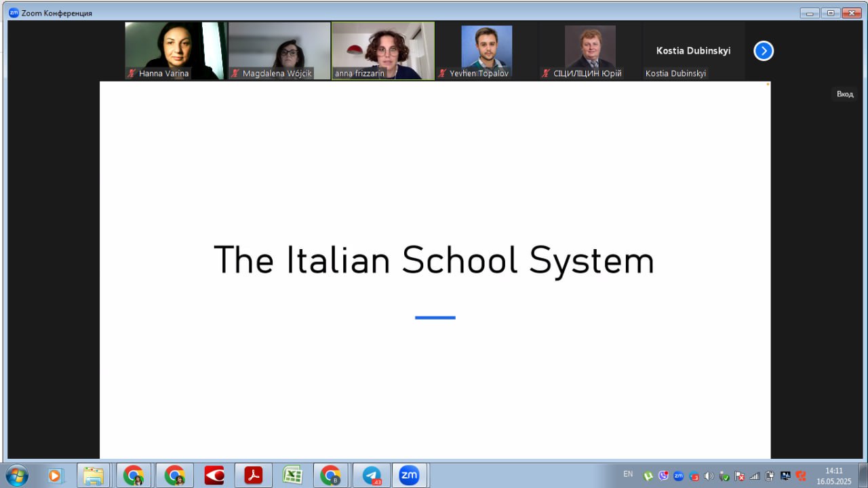This screenshot has height=488, width=868.
Task: Open the Windows Start menu
Action: 16,475
